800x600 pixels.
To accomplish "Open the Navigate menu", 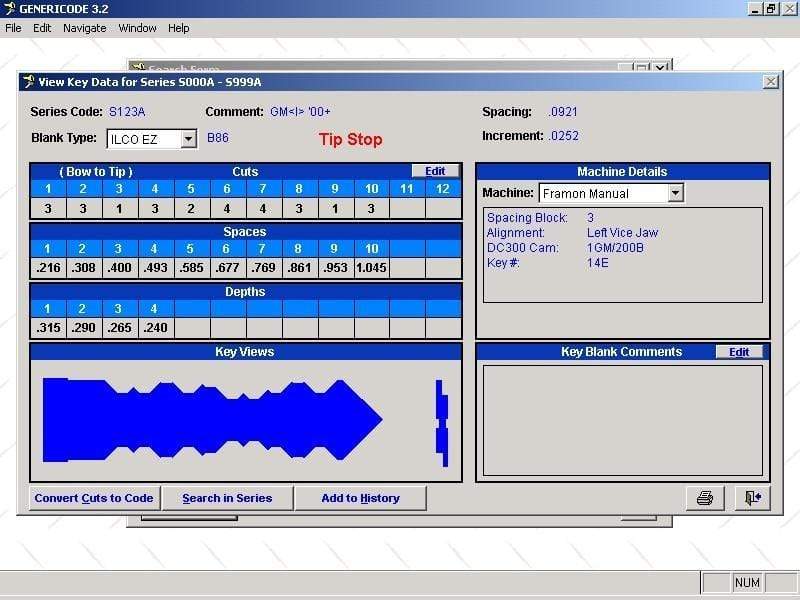I will coord(85,28).
